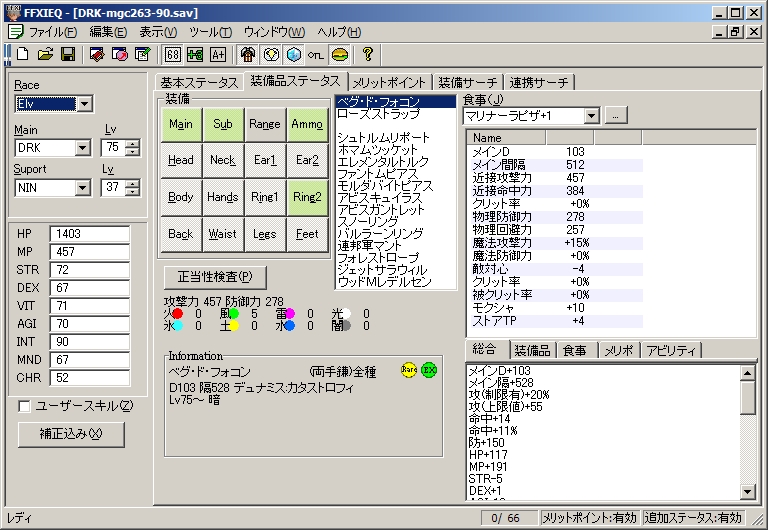
Task: Click the Sub equipment slot button
Action: point(223,124)
